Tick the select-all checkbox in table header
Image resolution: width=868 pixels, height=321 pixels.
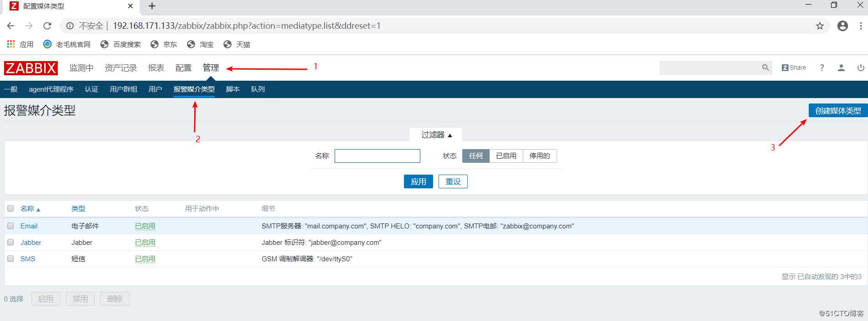tap(10, 208)
